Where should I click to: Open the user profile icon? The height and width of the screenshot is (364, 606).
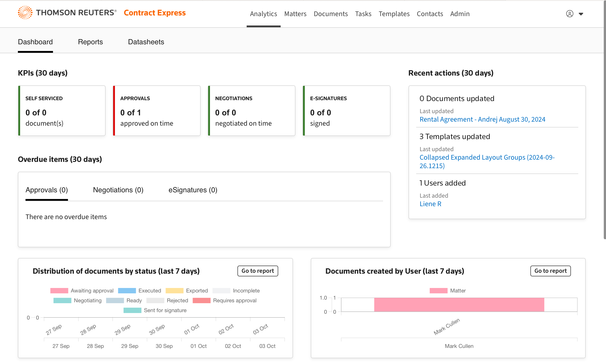coord(570,14)
